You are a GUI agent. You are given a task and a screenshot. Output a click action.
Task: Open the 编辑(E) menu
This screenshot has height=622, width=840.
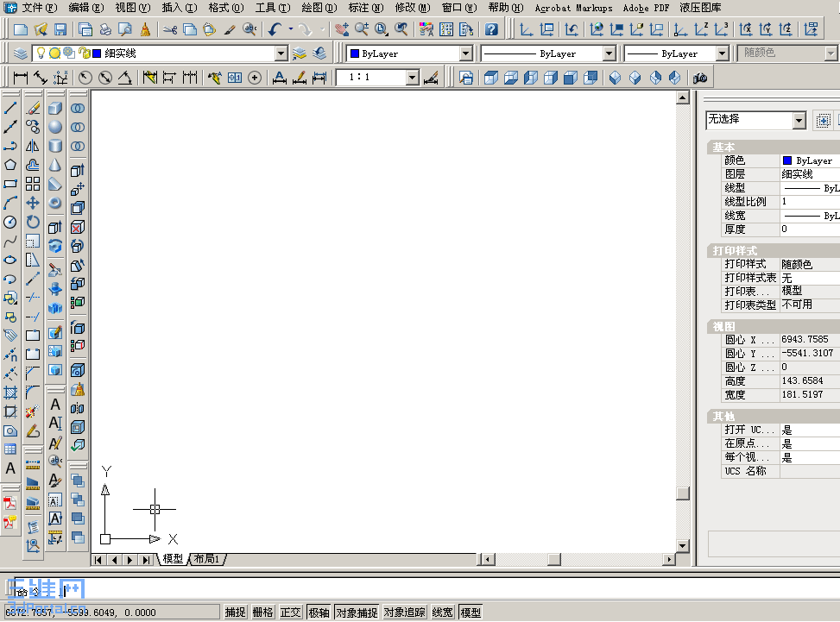click(x=86, y=8)
